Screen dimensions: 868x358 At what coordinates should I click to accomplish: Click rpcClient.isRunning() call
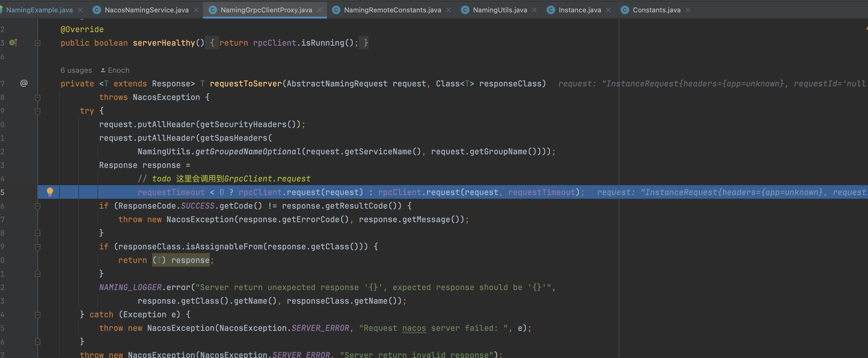303,43
